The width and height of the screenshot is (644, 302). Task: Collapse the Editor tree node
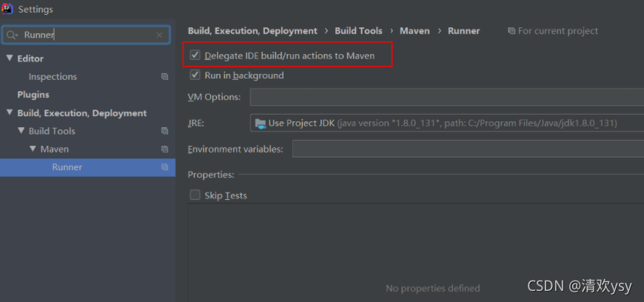point(9,58)
